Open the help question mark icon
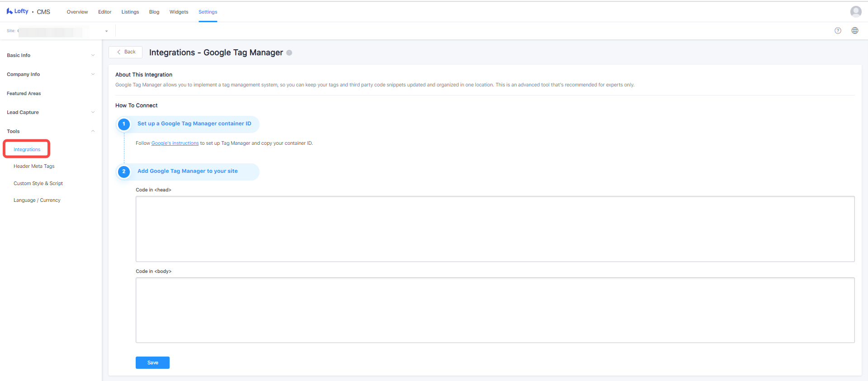The width and height of the screenshot is (868, 381). (x=838, y=31)
